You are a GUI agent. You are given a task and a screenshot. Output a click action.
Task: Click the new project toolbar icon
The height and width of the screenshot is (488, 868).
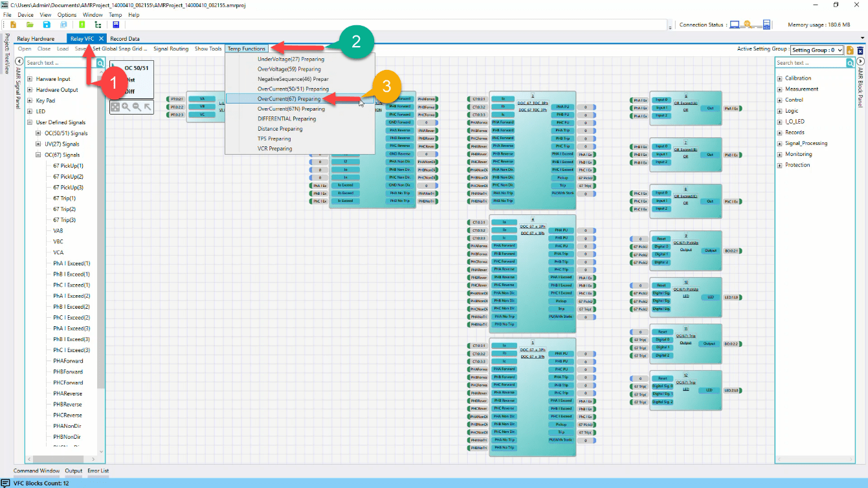pos(14,25)
